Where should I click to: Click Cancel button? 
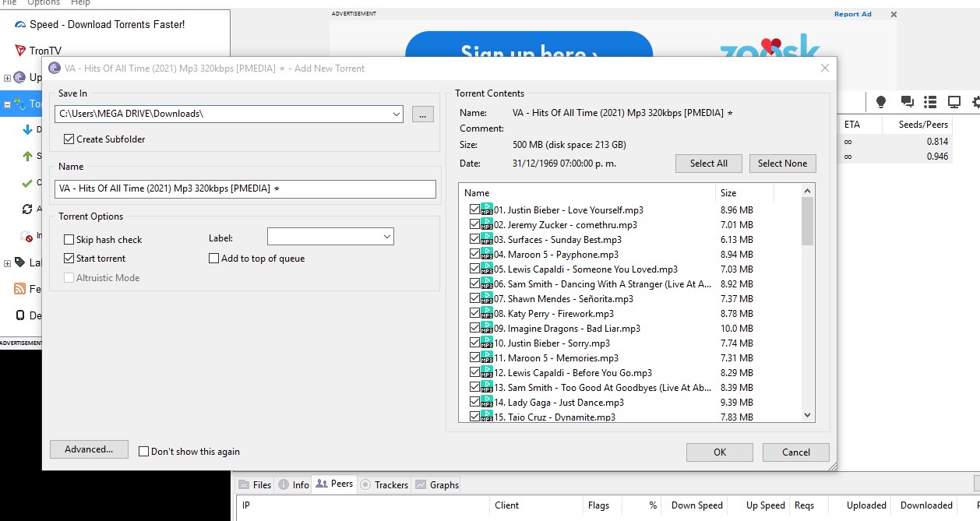[796, 452]
